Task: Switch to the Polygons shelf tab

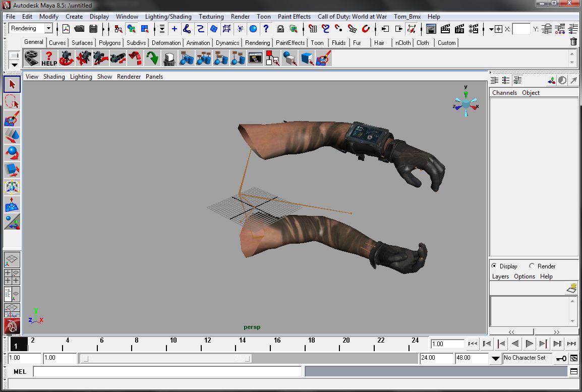Action: click(109, 43)
